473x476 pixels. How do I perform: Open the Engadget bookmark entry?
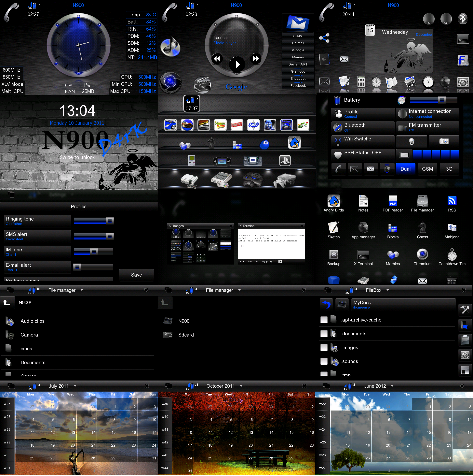pos(298,79)
